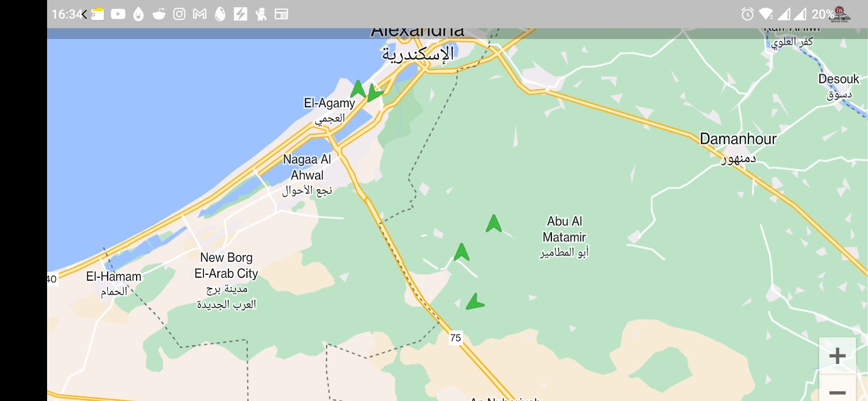This screenshot has width=868, height=401.
Task: Open the Reddit notification icon
Action: click(x=159, y=14)
